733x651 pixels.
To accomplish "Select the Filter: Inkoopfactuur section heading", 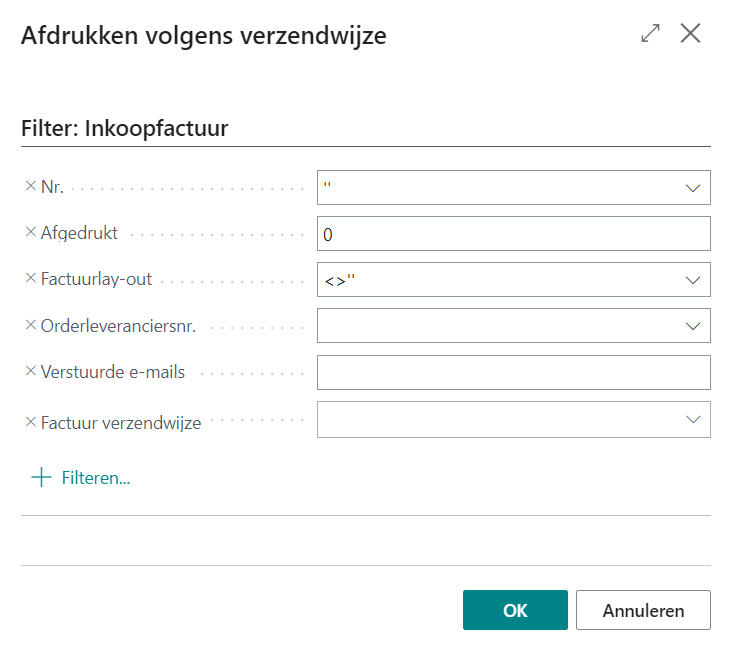I will point(125,128).
